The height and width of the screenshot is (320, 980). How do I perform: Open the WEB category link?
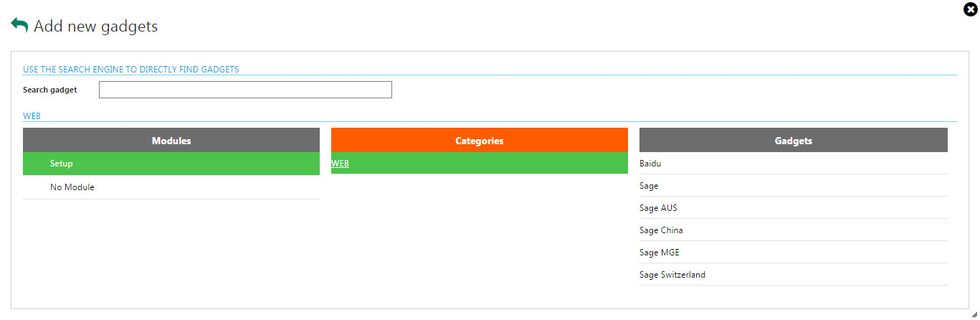(340, 164)
